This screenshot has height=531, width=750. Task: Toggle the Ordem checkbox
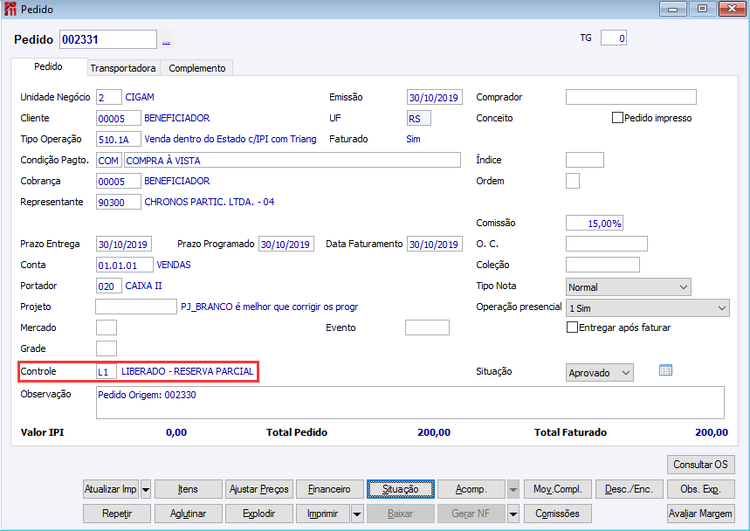(x=573, y=181)
